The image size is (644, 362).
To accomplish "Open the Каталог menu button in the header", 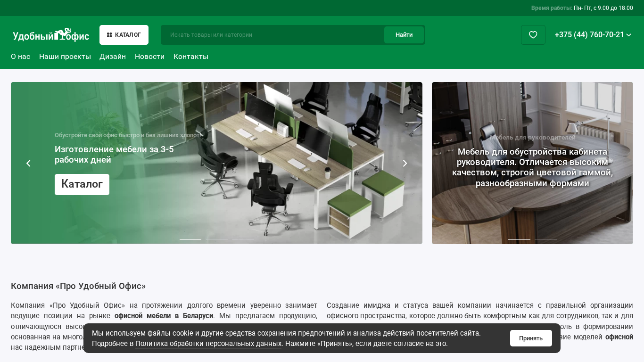I will pos(124,35).
